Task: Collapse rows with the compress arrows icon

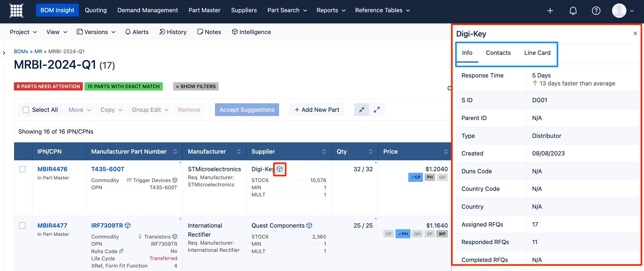Action: [x=361, y=110]
